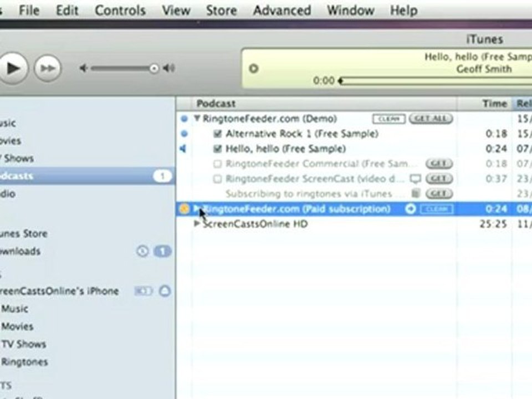Open the File menu

tap(29, 11)
